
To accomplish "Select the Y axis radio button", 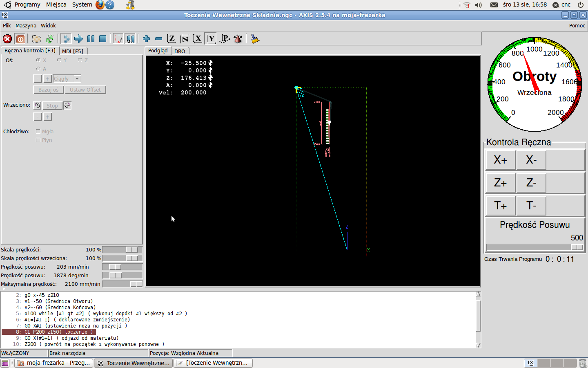I will [x=59, y=60].
